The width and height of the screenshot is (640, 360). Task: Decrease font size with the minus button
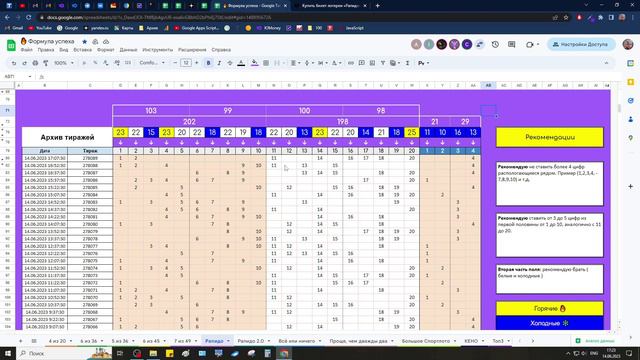click(176, 63)
